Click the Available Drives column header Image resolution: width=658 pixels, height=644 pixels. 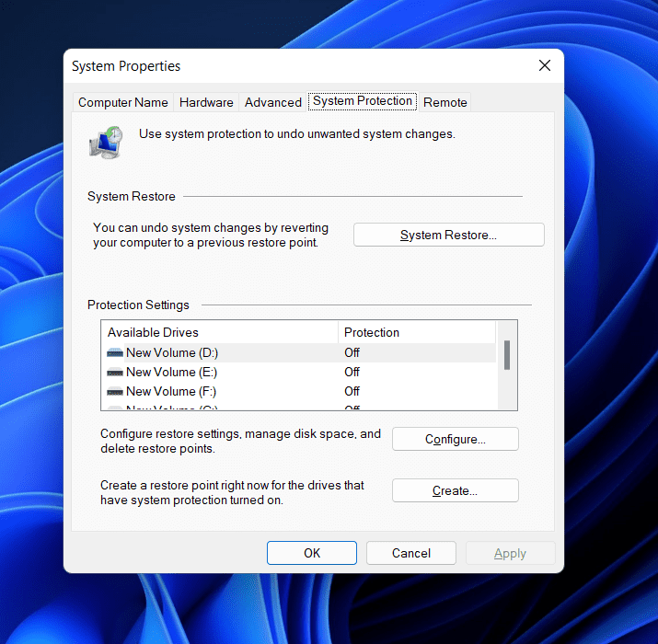pos(219,332)
